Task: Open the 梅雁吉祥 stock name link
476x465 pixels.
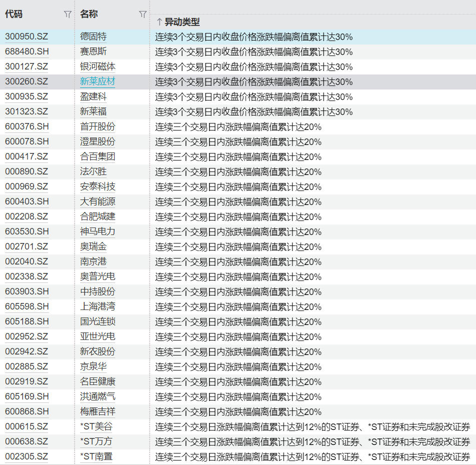Action: click(x=98, y=411)
